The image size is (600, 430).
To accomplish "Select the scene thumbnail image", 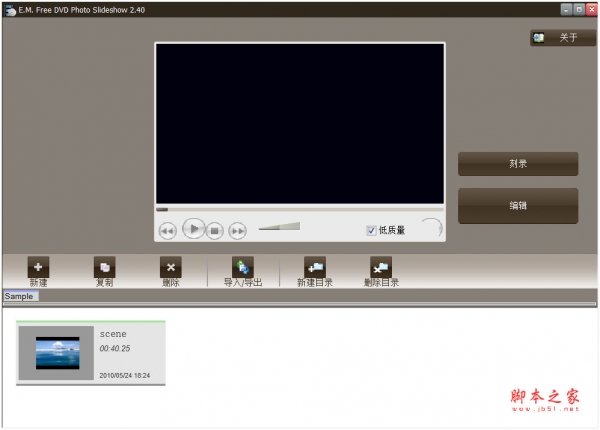I will tap(57, 353).
